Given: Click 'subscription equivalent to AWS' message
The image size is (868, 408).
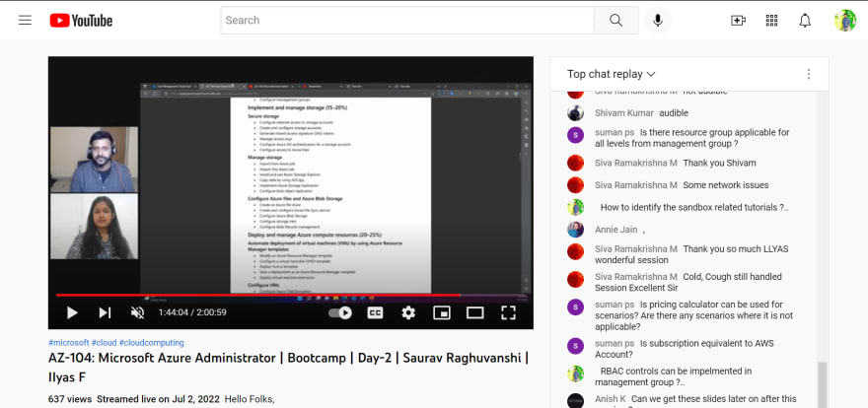Looking at the screenshot, I should (x=685, y=349).
